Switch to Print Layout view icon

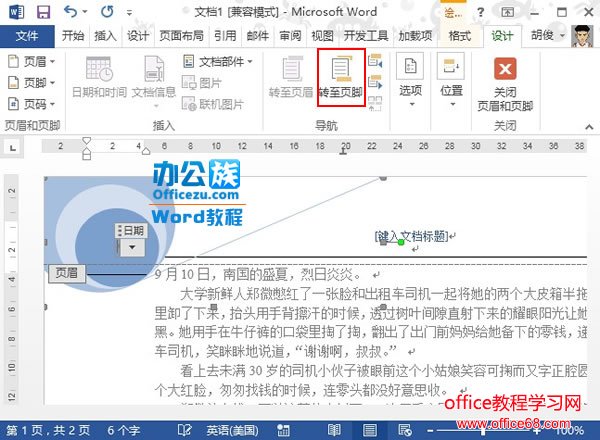[x=370, y=430]
